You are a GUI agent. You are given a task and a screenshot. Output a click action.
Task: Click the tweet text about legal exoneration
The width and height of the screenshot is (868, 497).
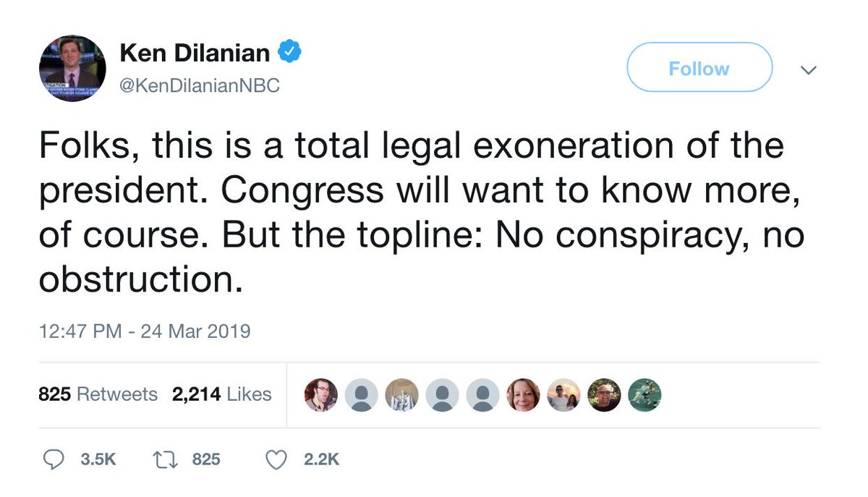click(x=422, y=213)
